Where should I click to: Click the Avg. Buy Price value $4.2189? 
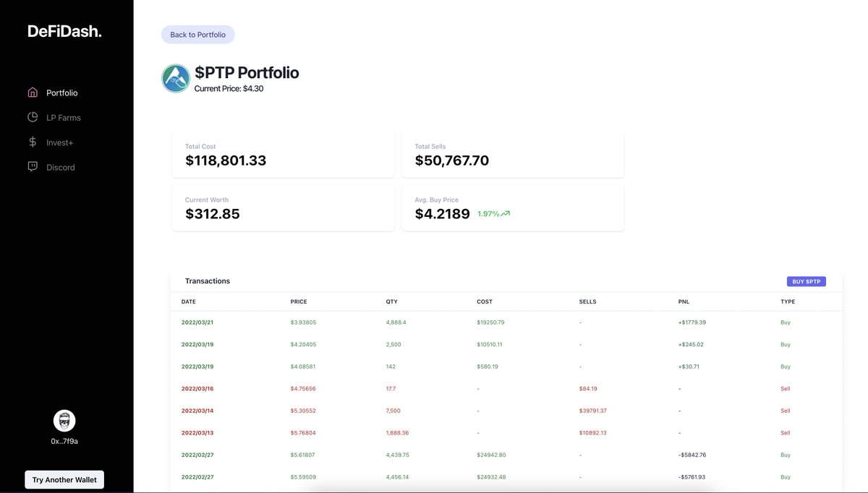pos(442,214)
